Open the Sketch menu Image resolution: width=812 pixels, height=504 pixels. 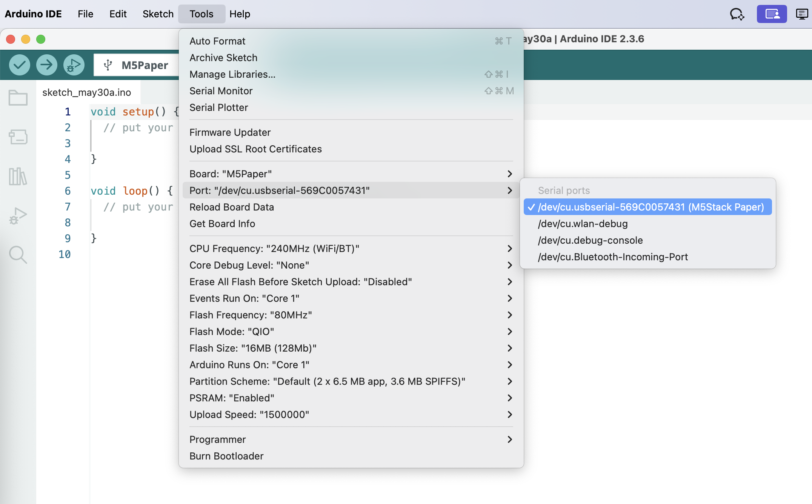[158, 14]
